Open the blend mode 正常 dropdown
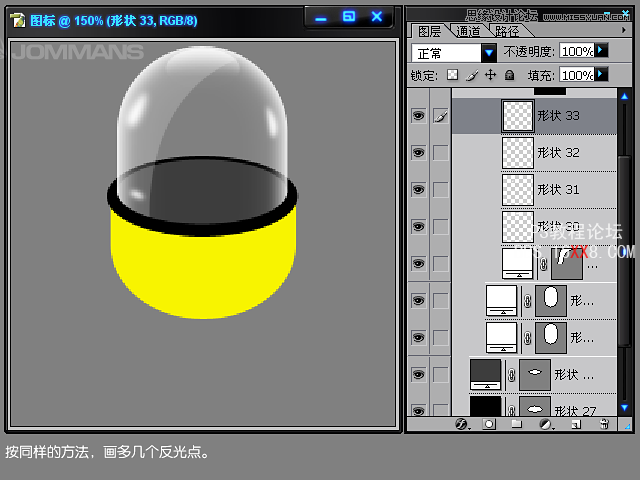Screen dimensions: 640x480 click(489, 52)
